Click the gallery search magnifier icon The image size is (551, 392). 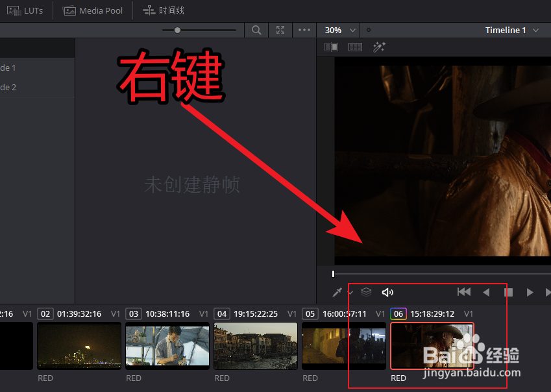pyautogui.click(x=256, y=31)
